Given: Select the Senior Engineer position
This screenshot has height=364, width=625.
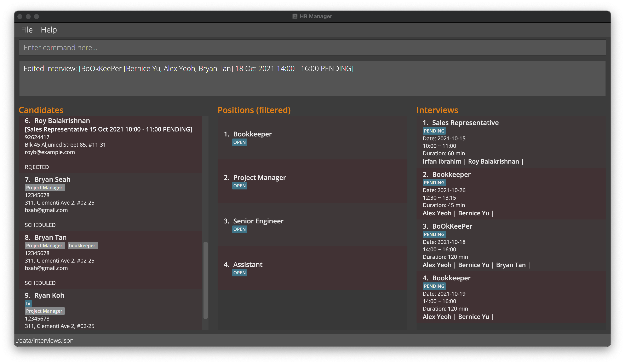Looking at the screenshot, I should [312, 224].
